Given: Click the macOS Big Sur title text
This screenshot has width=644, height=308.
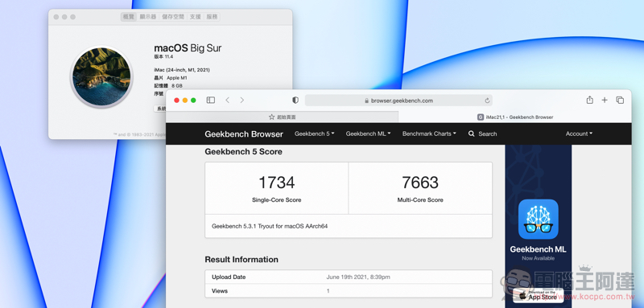Looking at the screenshot, I should (x=188, y=48).
